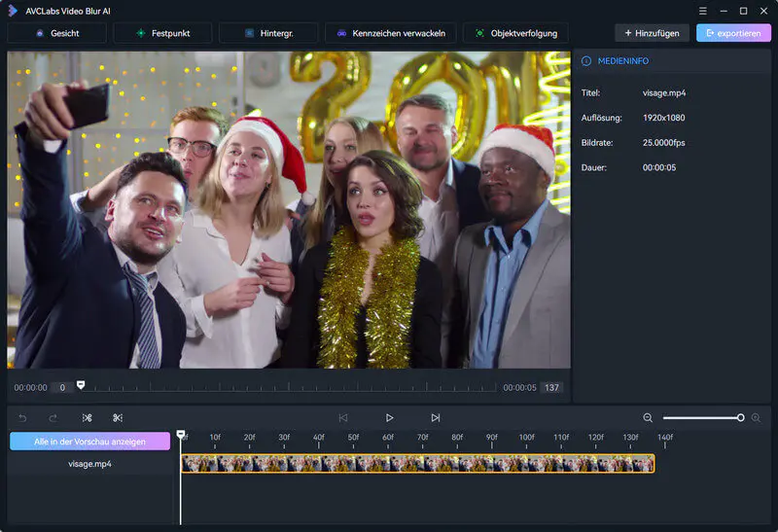
Task: Click Alle in der Vorschau anzeigen
Action: [89, 442]
